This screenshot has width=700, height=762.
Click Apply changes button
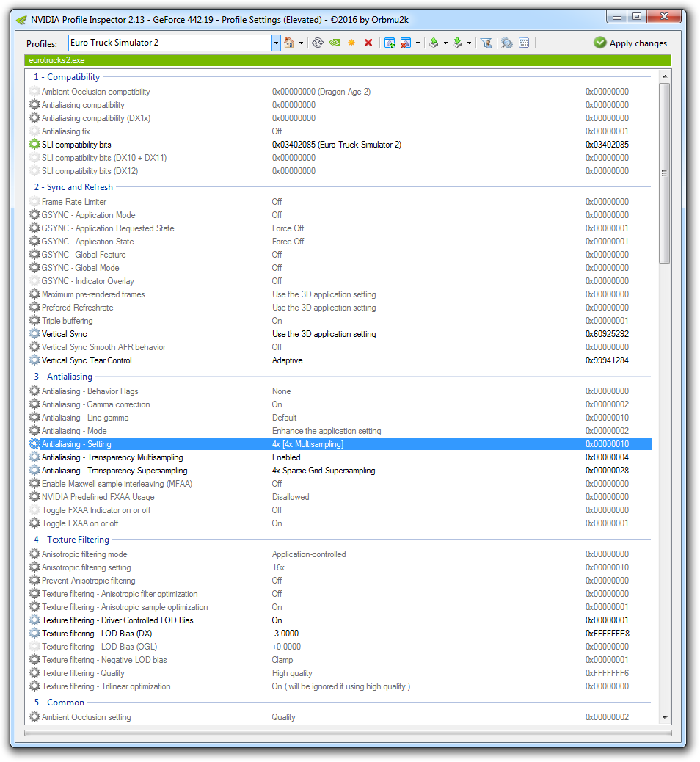(x=630, y=43)
